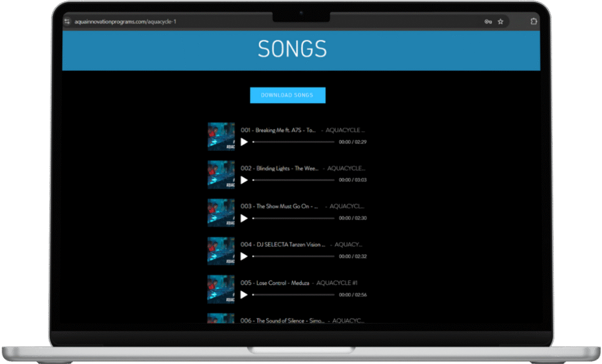The width and height of the screenshot is (602, 364).
Task: Seek within the Blinding Lights progress bar
Action: (x=293, y=180)
